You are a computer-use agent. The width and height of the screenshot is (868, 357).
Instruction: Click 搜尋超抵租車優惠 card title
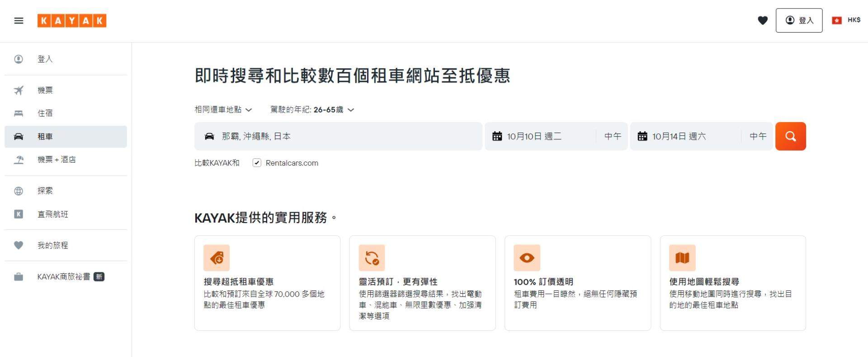(239, 281)
